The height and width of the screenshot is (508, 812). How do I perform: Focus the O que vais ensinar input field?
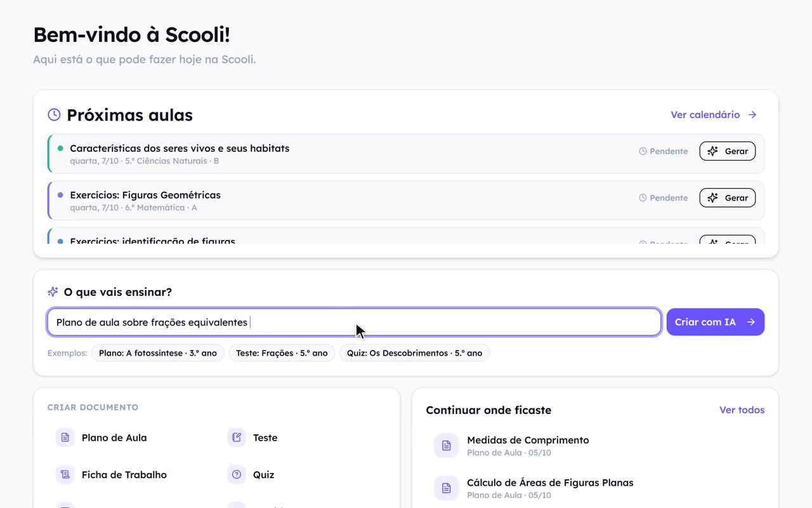(x=354, y=322)
